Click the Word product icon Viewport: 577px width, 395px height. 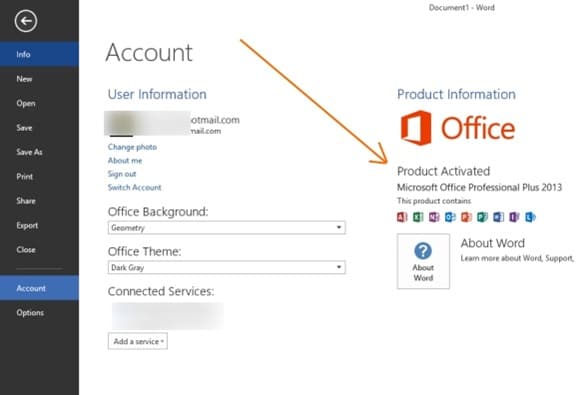[498, 217]
